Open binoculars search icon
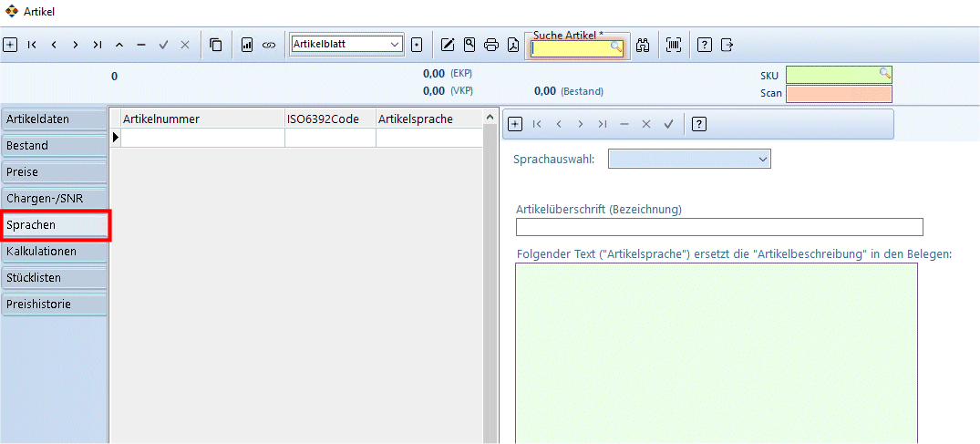 point(643,45)
